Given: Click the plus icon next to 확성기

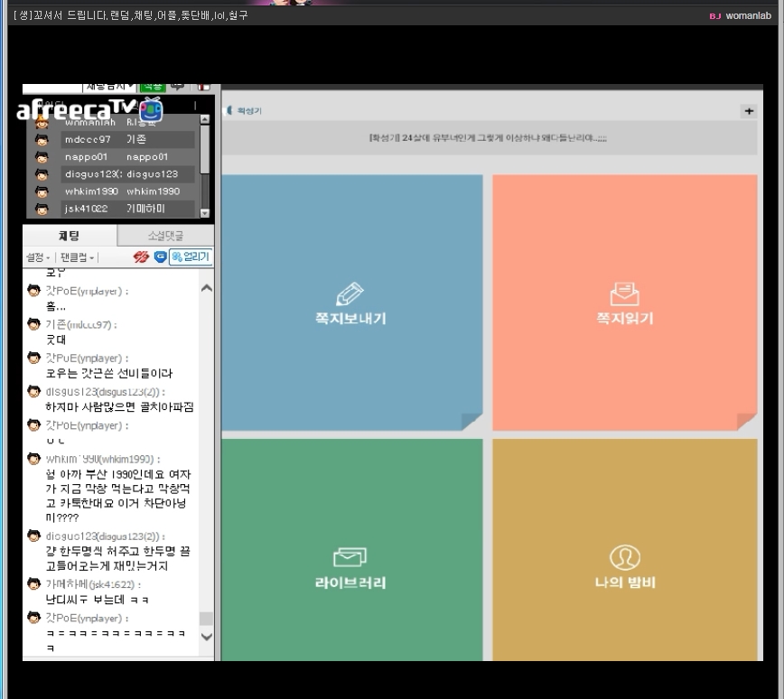Looking at the screenshot, I should [748, 111].
